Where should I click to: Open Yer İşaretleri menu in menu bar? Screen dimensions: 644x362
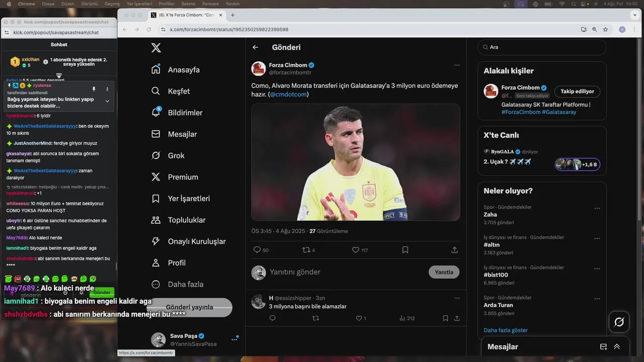(139, 4)
